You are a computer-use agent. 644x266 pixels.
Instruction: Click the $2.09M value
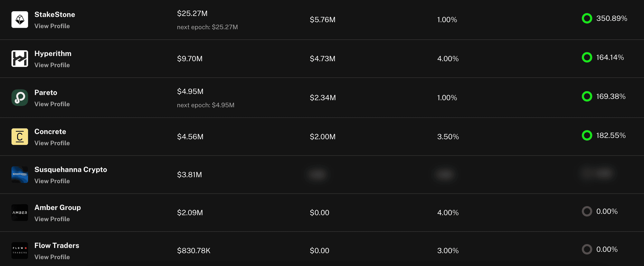190,213
